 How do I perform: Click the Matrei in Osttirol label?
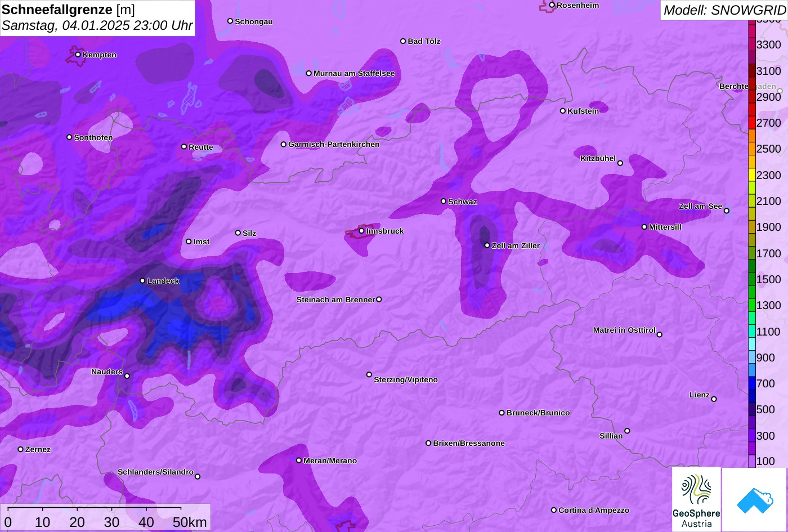click(624, 330)
